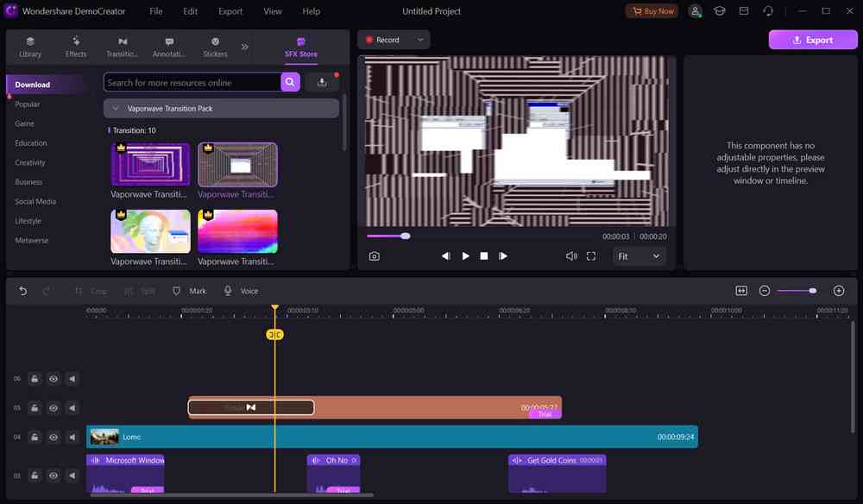Image resolution: width=863 pixels, height=504 pixels.
Task: Click the search magnifier button
Action: (x=290, y=83)
